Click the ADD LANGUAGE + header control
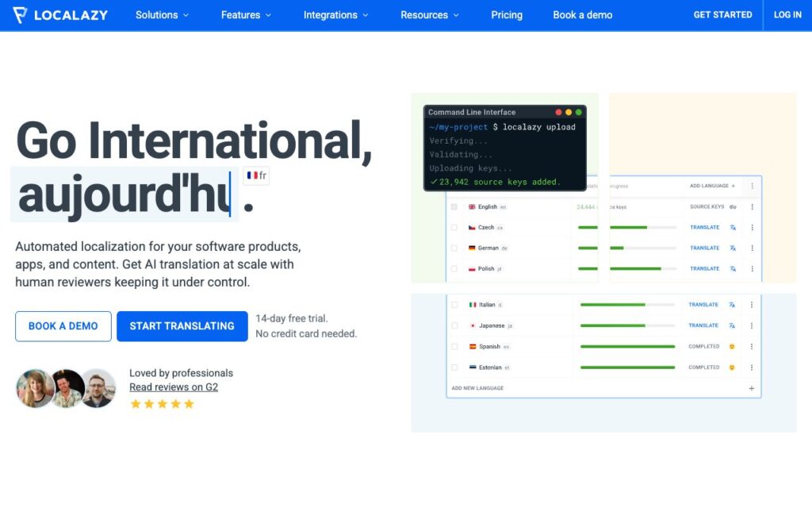 click(712, 186)
